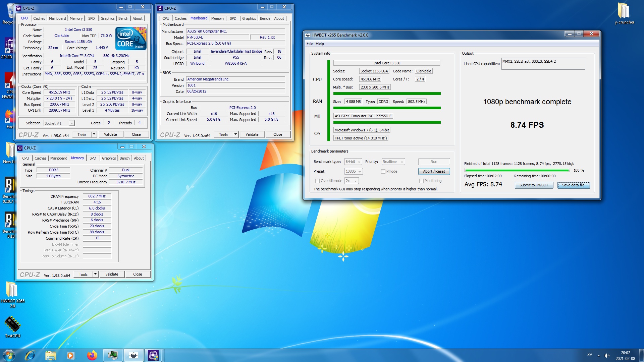
Task: Open the Priority Realtime dropdown
Action: (393, 162)
